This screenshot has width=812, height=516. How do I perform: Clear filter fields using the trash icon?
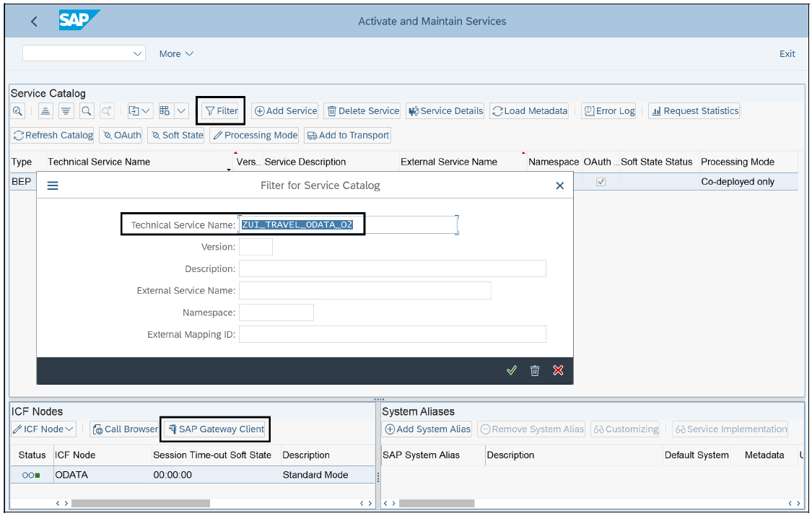[x=535, y=369]
